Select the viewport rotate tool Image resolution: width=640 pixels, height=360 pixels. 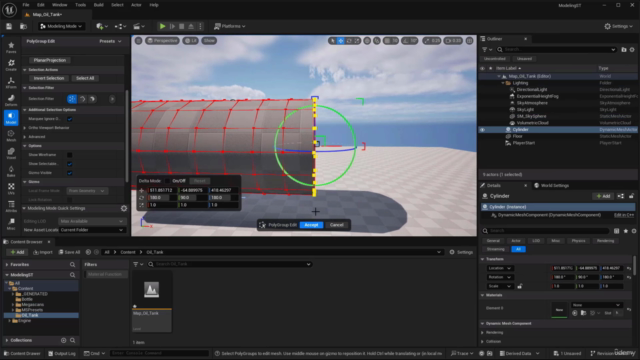pyautogui.click(x=349, y=41)
